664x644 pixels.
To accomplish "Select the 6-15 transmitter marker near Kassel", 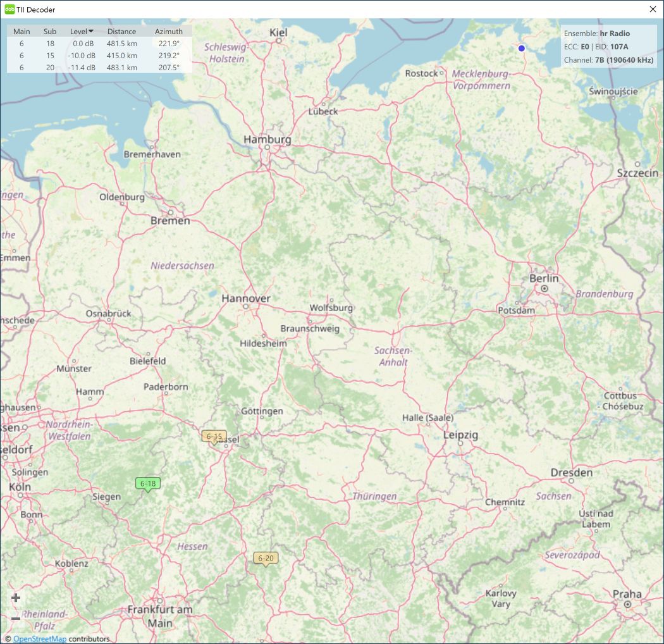I will pyautogui.click(x=214, y=437).
